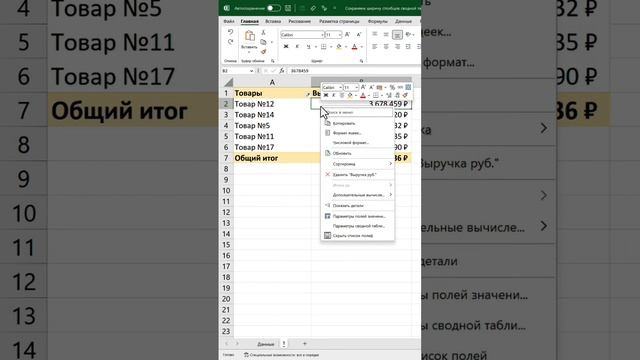This screenshot has height=360, width=640.
Task: Open Параметры сводной таблицы from context menu
Action: pyautogui.click(x=358, y=226)
